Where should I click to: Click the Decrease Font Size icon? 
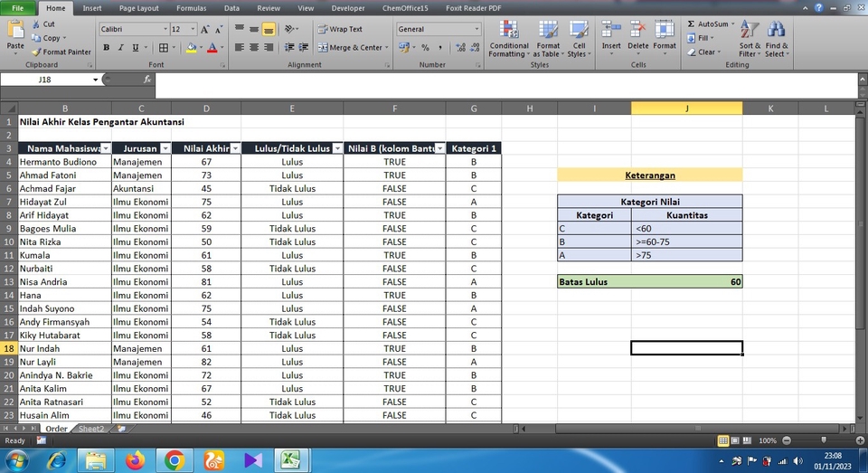point(219,29)
